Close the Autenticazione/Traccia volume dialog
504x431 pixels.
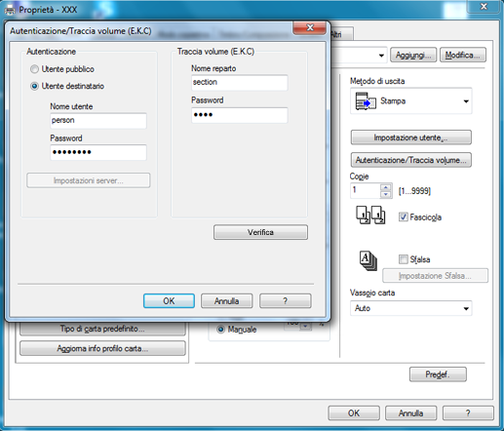tap(310, 28)
